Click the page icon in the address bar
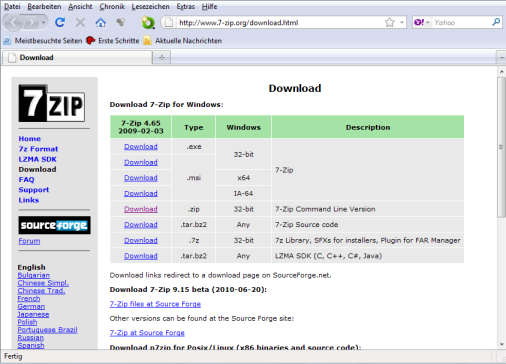This screenshot has height=364, width=506. pos(169,23)
